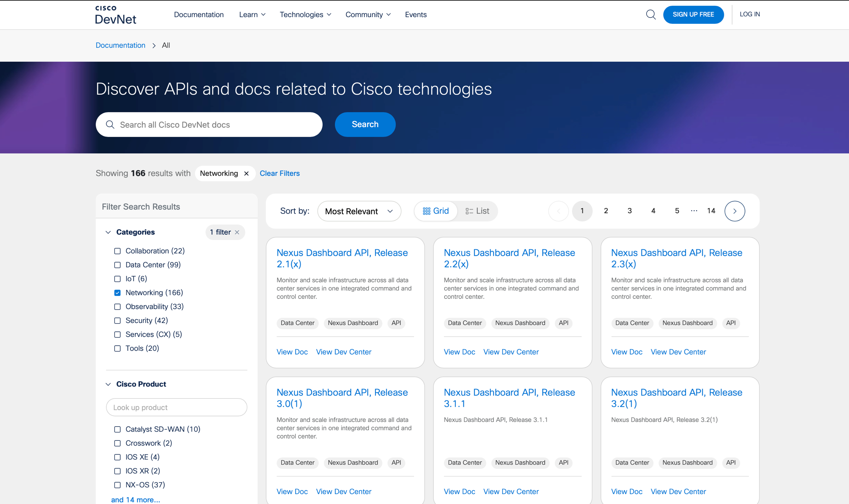Click the Data Center tag on Release 2.1(x) card

coord(297,323)
